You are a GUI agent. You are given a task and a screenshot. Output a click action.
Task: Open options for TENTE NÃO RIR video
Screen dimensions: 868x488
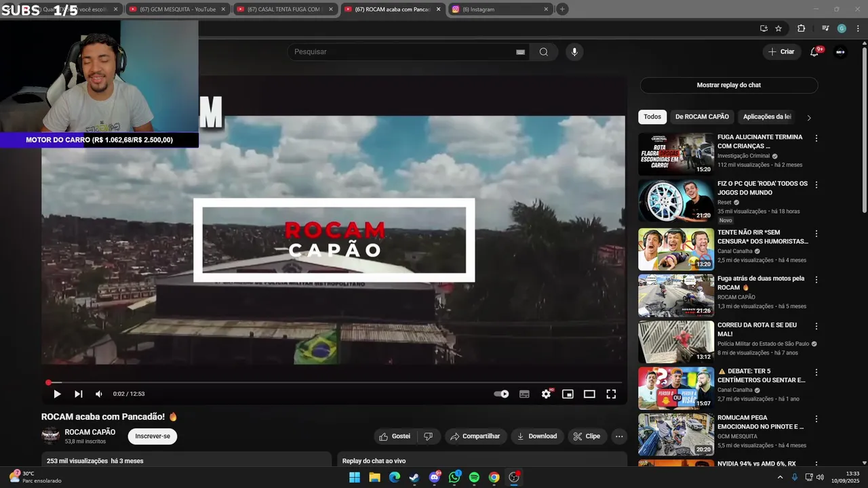click(816, 233)
